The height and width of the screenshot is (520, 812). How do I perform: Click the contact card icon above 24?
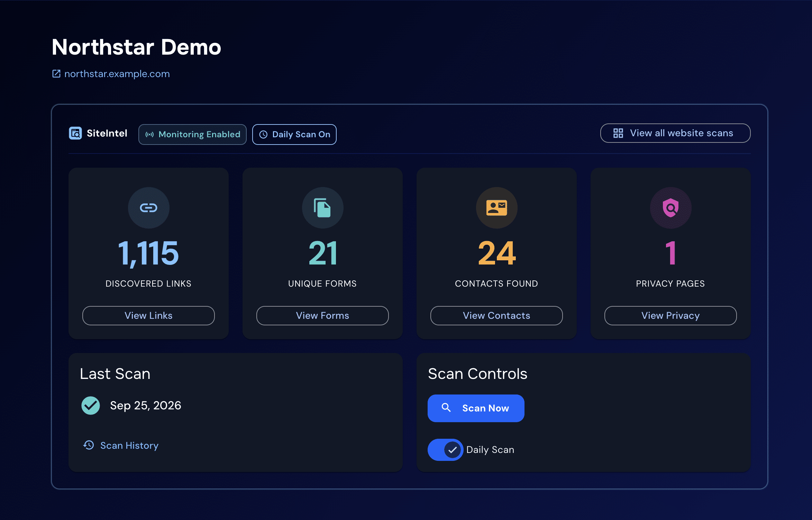pos(496,208)
